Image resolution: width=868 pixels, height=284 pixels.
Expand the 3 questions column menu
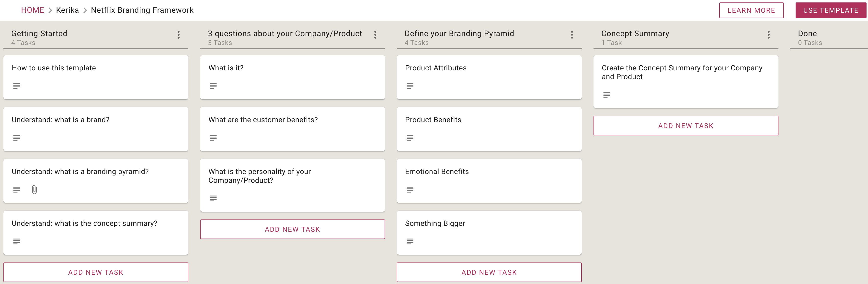(x=375, y=35)
